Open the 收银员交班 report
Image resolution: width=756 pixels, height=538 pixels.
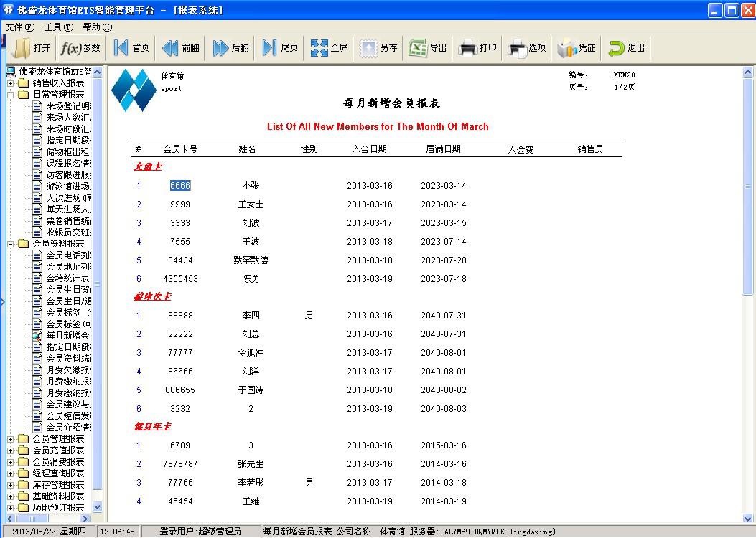[68, 232]
